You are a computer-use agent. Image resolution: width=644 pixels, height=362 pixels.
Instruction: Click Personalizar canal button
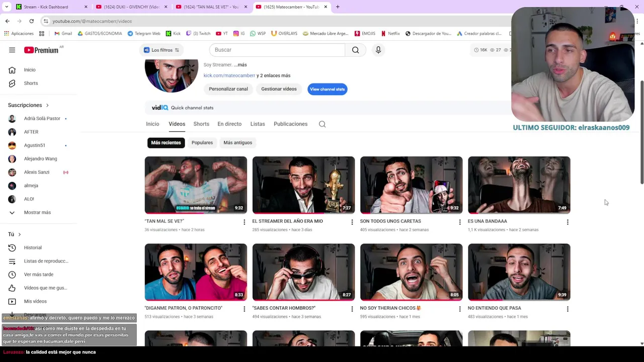228,89
